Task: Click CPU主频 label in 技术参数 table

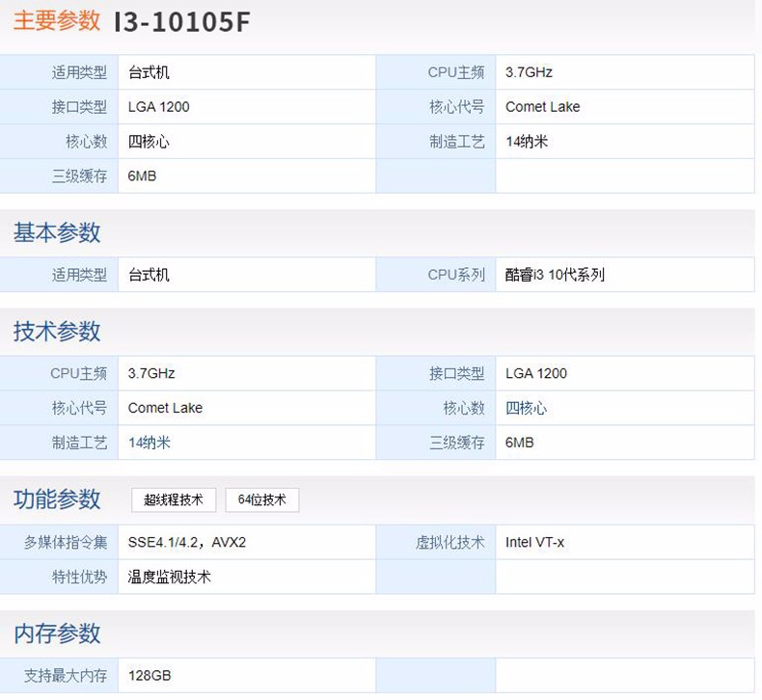Action: [79, 373]
